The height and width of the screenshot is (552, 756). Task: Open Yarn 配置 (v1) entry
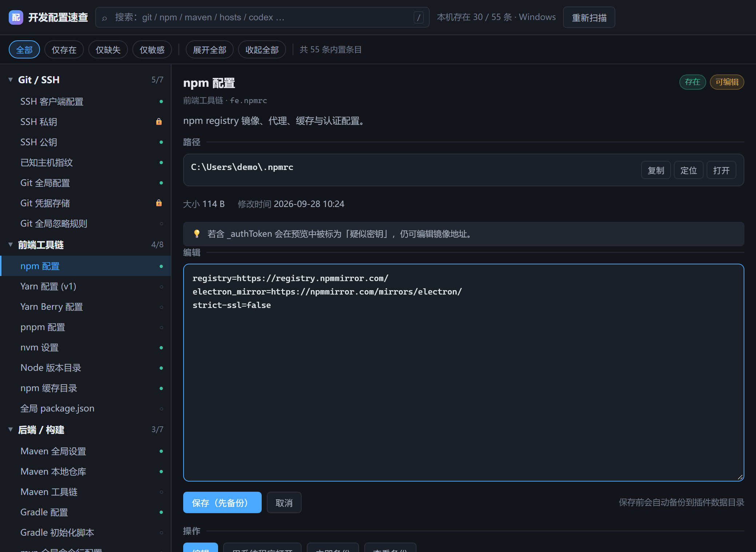coord(85,287)
